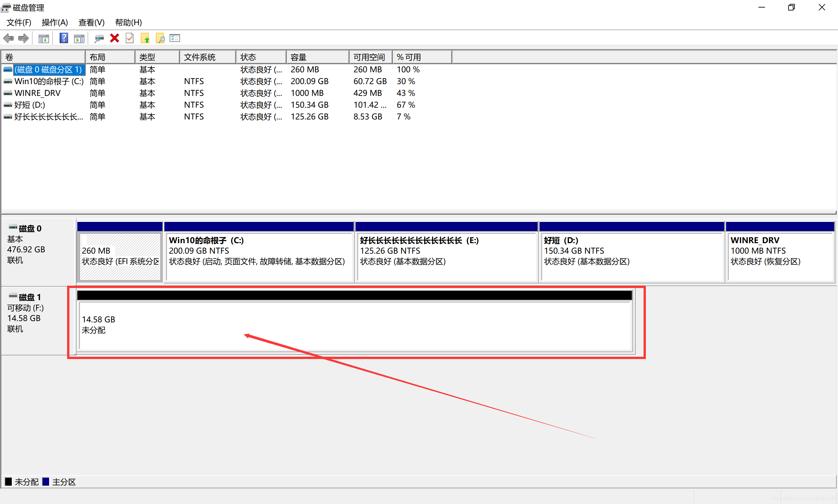Click the folder with magnifier icon
Screen dimensions: 838x504
pos(160,38)
